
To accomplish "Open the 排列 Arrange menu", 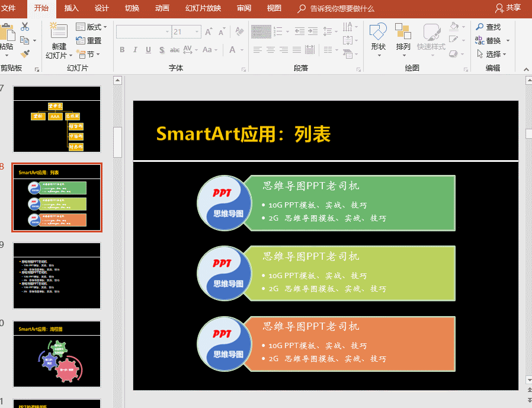I will coord(403,39).
